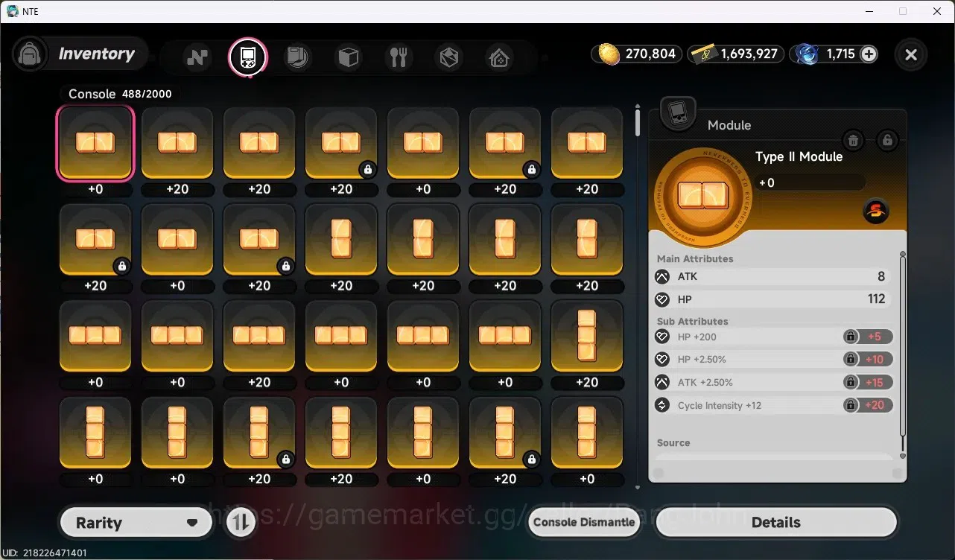Toggle the lock beside +5
Screen dimensions: 955x560
[x=850, y=337]
